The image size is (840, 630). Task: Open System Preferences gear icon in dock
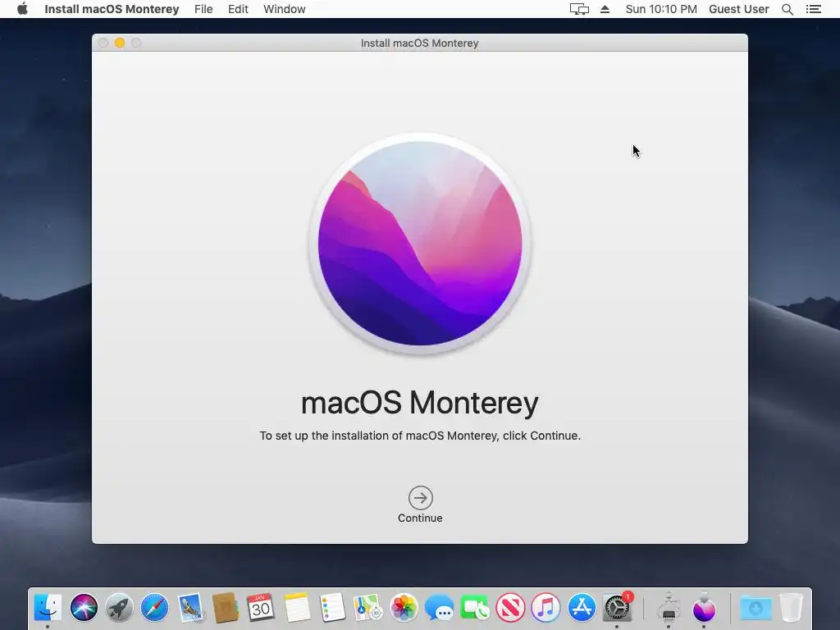[617, 608]
